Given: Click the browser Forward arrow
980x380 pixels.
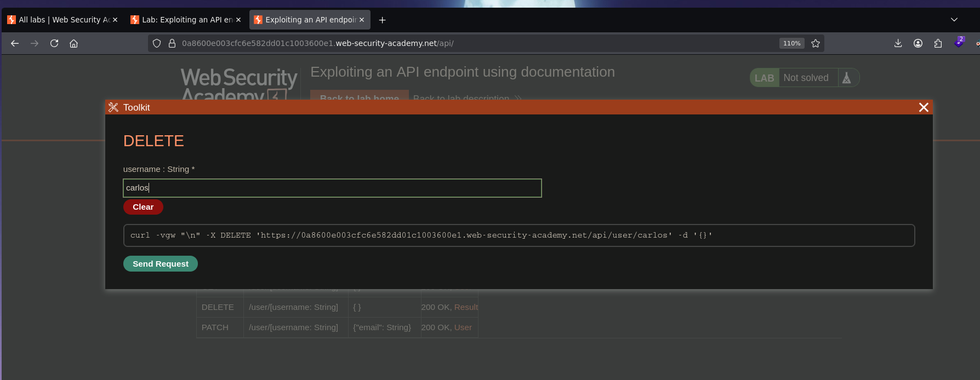Looking at the screenshot, I should click(x=35, y=43).
